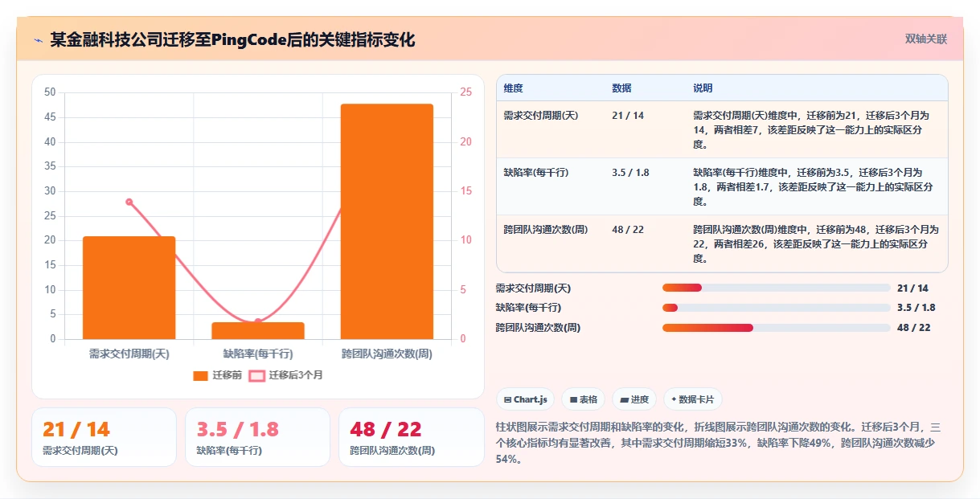Click the 3.5 / 1.8 value beside progress bar
980x499 pixels.
(x=916, y=308)
